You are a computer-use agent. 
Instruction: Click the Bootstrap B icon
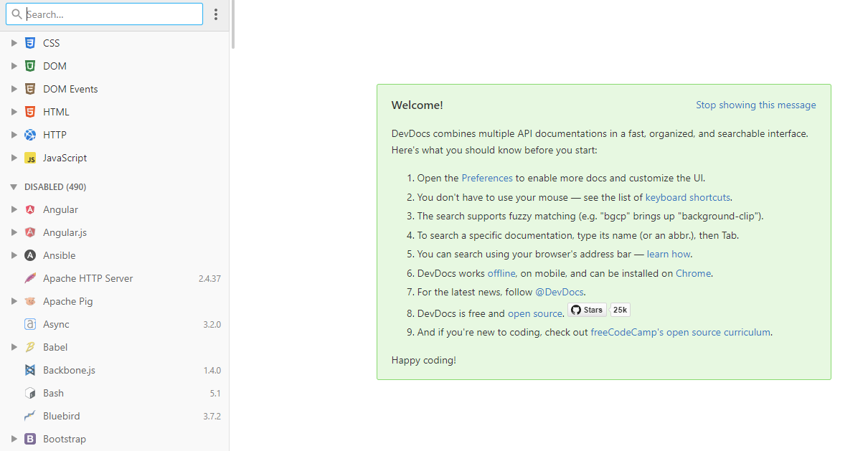tap(30, 439)
